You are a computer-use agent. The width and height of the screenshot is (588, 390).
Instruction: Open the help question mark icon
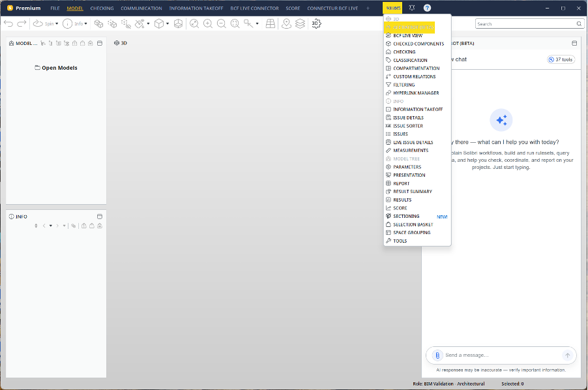point(427,8)
